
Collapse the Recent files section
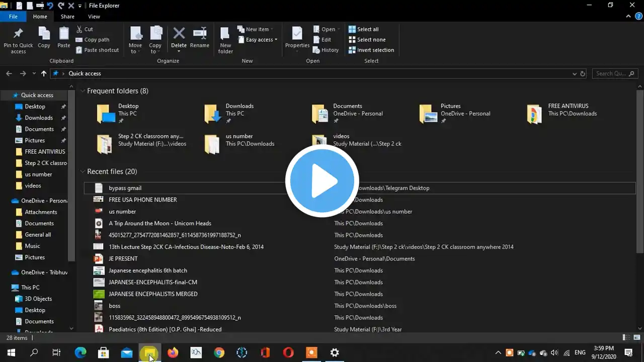click(83, 171)
